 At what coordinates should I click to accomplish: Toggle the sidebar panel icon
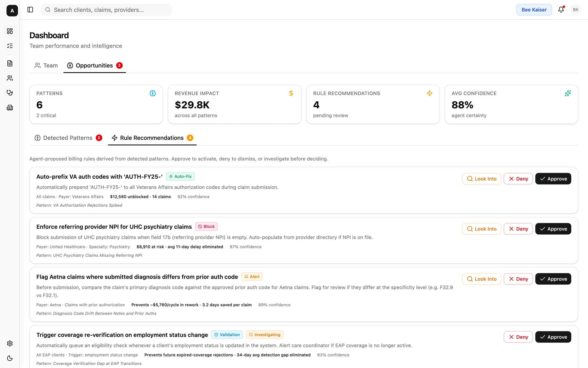point(30,10)
